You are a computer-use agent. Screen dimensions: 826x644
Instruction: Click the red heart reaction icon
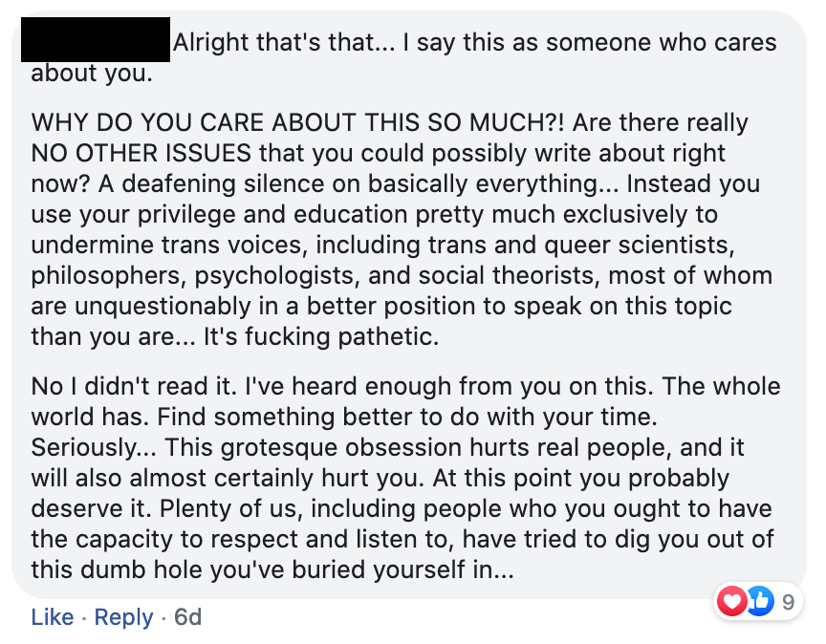(731, 602)
